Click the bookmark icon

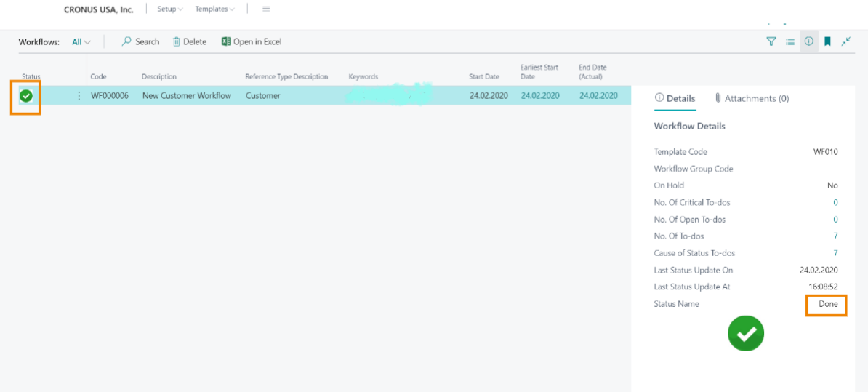click(x=827, y=42)
